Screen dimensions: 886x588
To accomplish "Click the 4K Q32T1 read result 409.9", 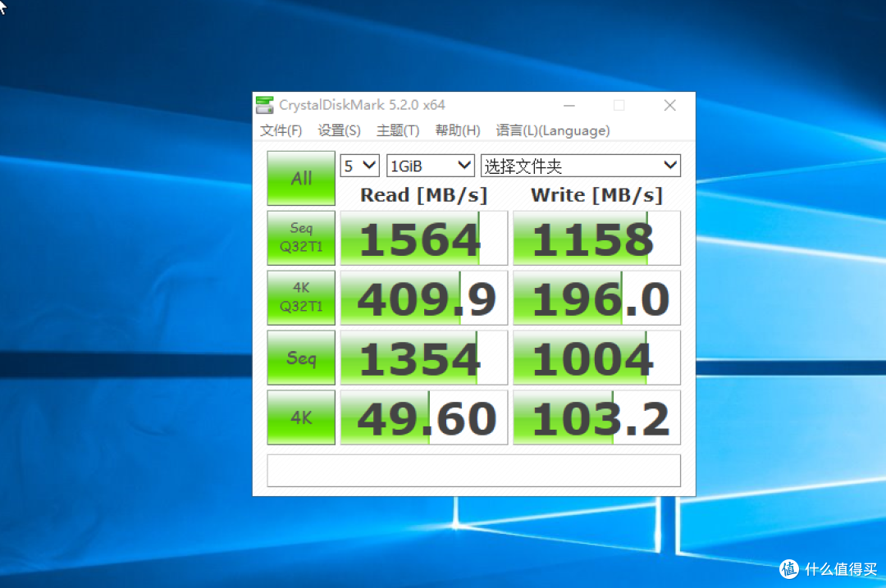I will pyautogui.click(x=424, y=298).
